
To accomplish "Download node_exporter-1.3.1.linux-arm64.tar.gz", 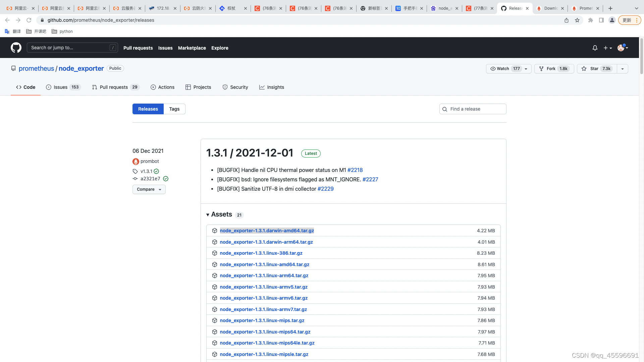I will coord(264,276).
